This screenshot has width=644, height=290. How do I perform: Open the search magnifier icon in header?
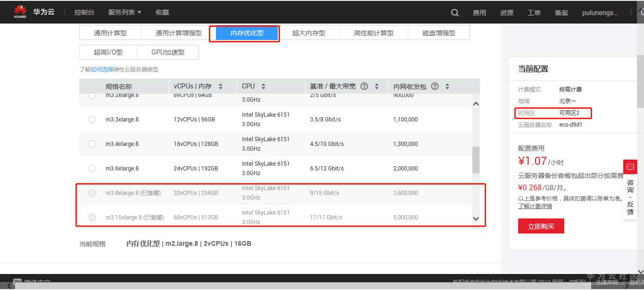click(x=454, y=13)
